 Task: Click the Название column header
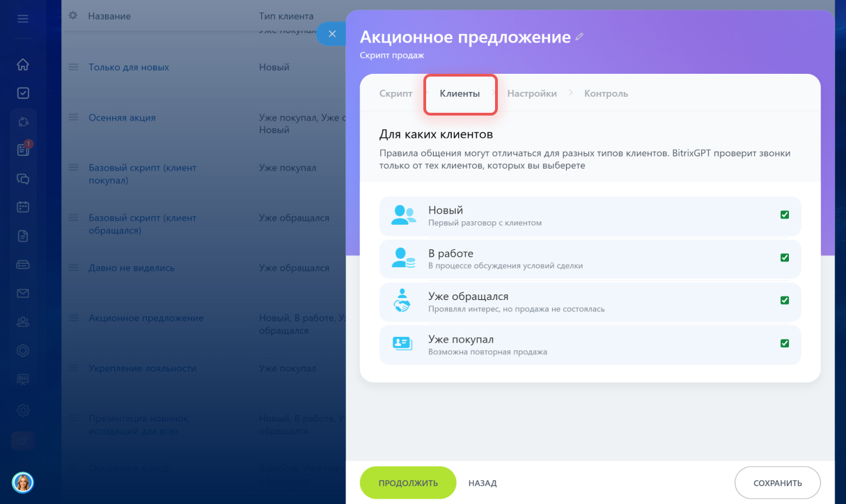pyautogui.click(x=109, y=16)
